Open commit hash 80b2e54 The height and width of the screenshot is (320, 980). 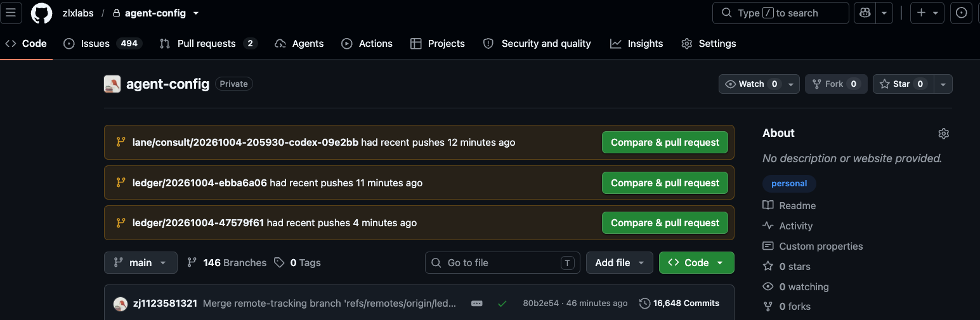pos(540,304)
